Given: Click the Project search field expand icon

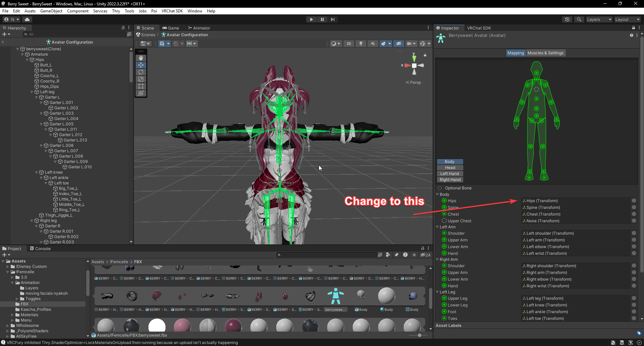Looking at the screenshot, I should (x=380, y=255).
